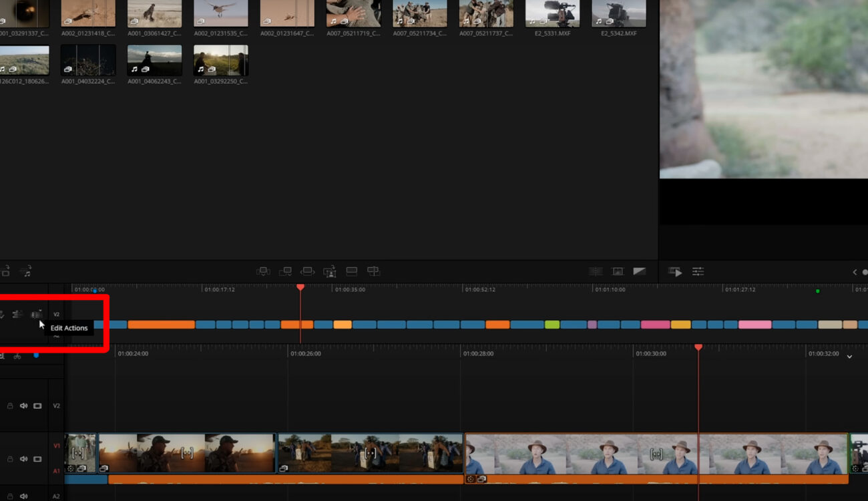The height and width of the screenshot is (501, 868).
Task: Select camera clip E2_5342.MXF thumbnail
Action: coord(618,13)
